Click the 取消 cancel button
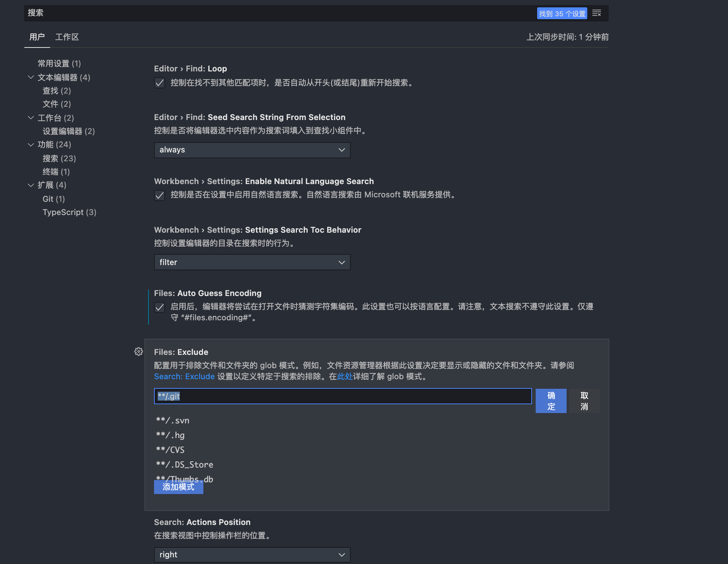The image size is (728, 564). [x=584, y=401]
